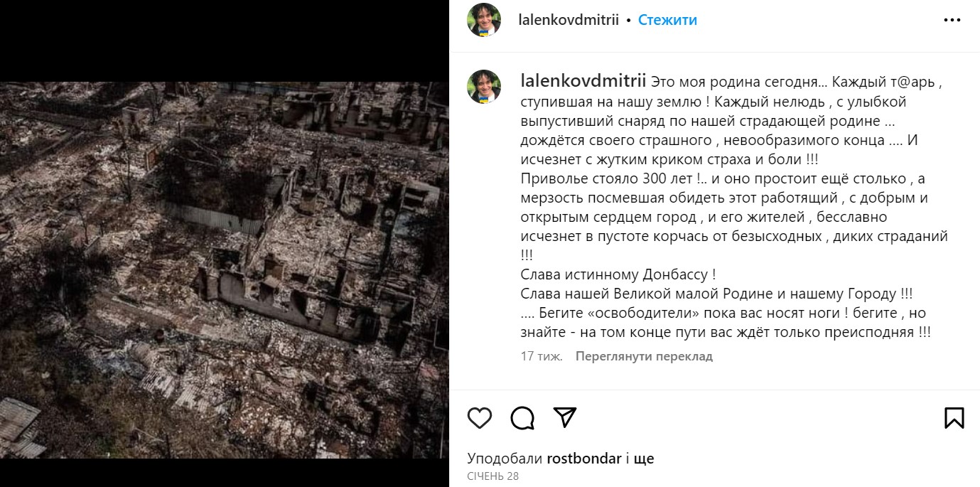
Task: Click the Уподобали likes label
Action: (x=505, y=459)
